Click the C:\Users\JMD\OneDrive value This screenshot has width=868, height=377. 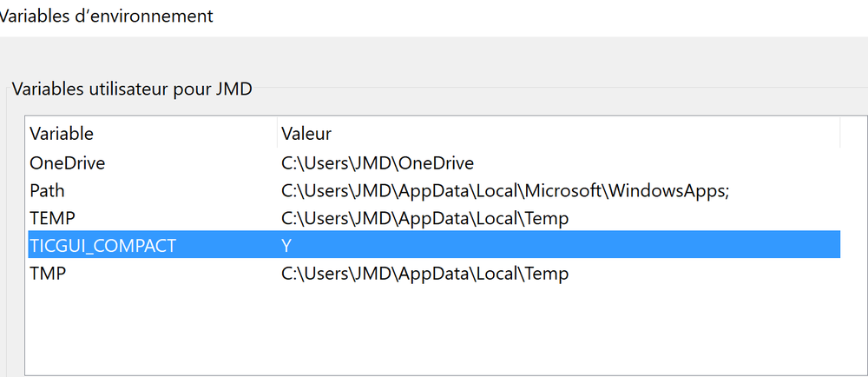[377, 162]
